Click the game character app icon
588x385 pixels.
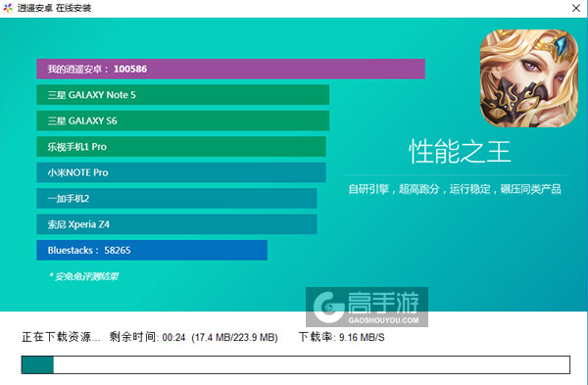tap(529, 78)
